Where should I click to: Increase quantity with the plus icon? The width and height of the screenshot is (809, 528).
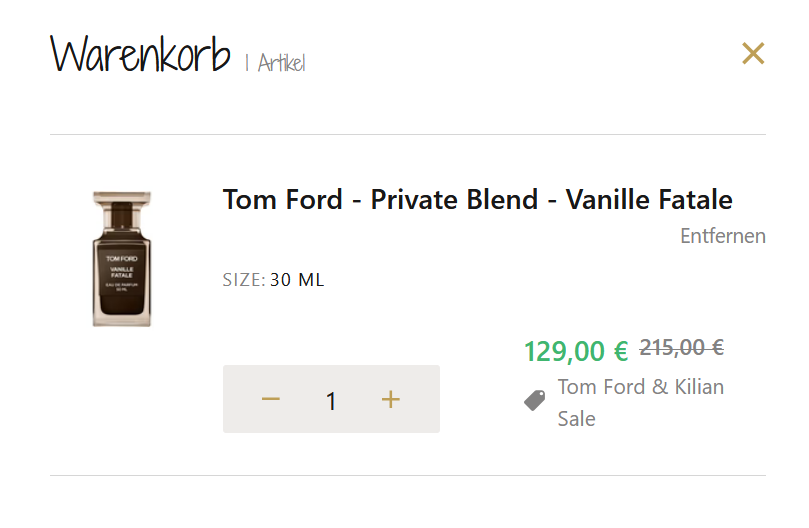click(390, 400)
